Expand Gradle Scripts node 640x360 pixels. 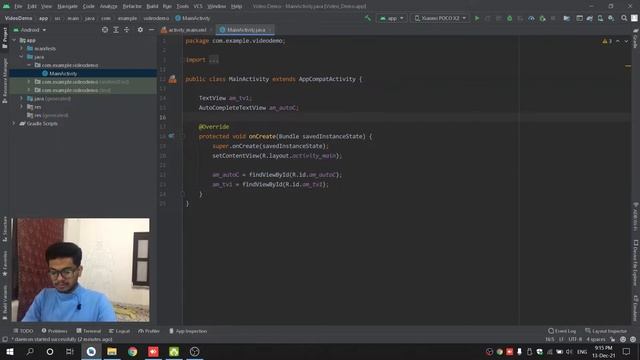[14, 123]
